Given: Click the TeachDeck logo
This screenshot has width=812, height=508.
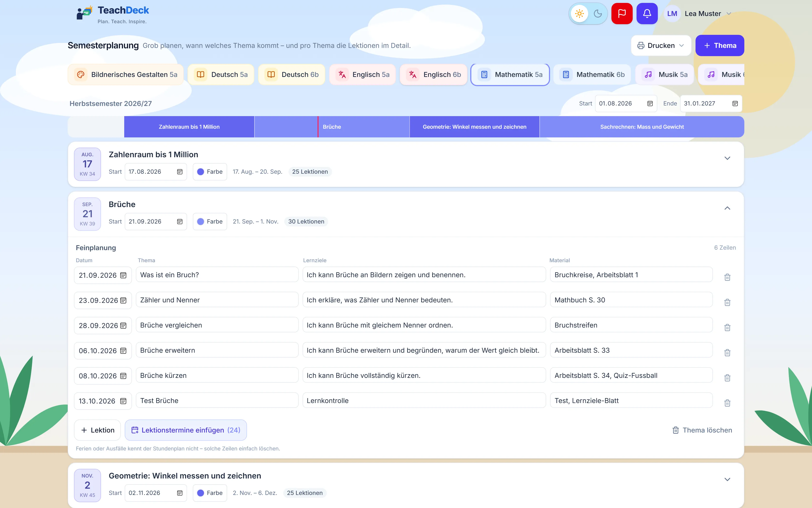Looking at the screenshot, I should click(112, 14).
